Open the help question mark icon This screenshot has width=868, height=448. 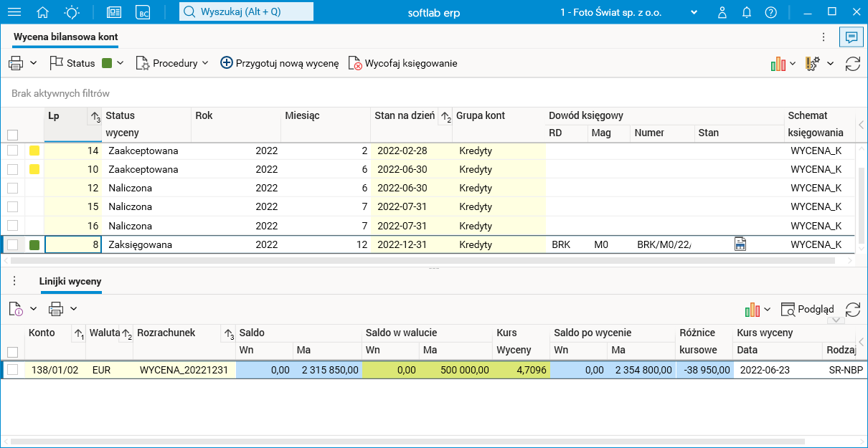coord(770,12)
